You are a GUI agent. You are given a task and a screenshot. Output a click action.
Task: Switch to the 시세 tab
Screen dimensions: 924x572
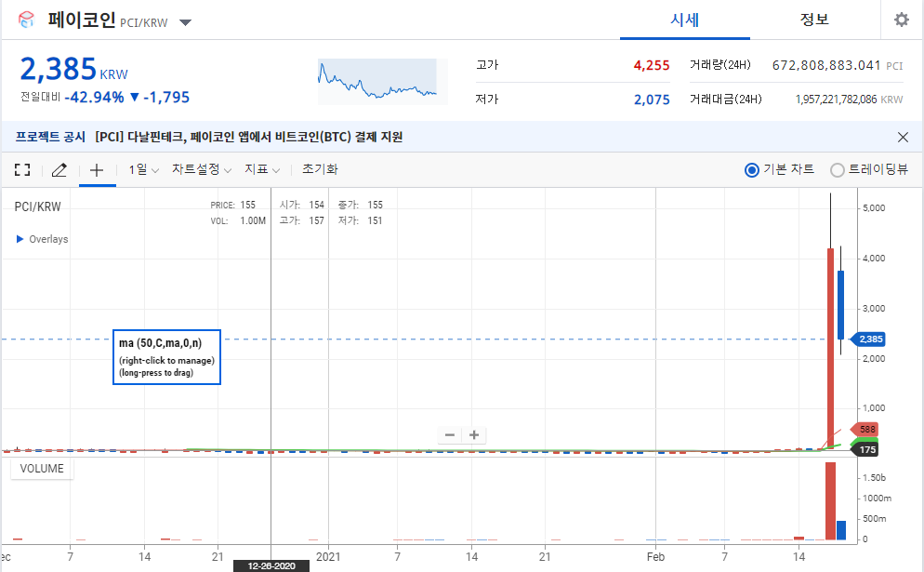pos(684,20)
